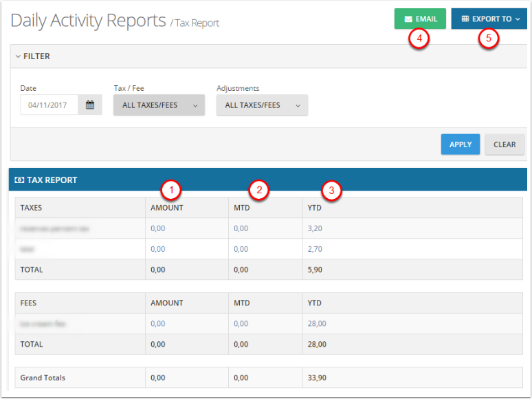532x399 pixels.
Task: Click MTD 0,00 link in the fee row
Action: coord(241,323)
